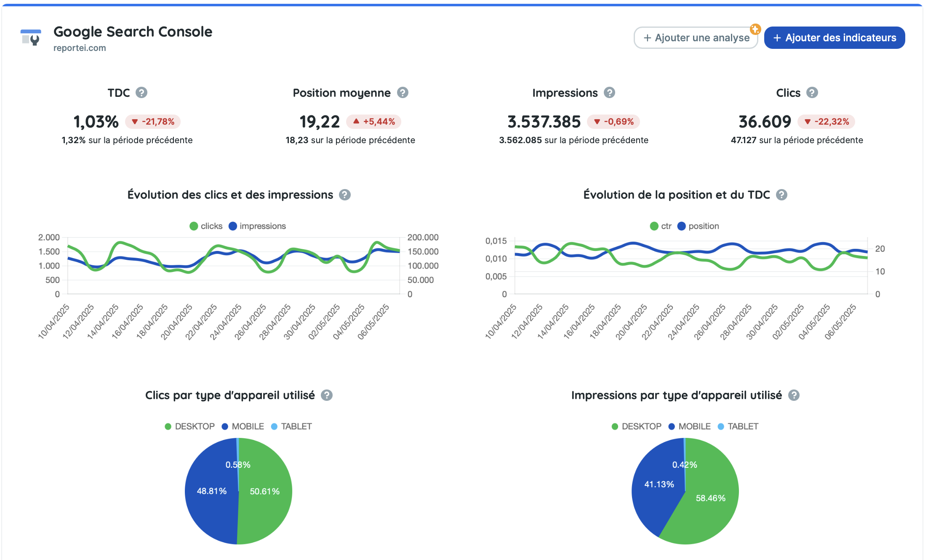Open the Clics metric help icon
This screenshot has height=560, width=928.
811,92
